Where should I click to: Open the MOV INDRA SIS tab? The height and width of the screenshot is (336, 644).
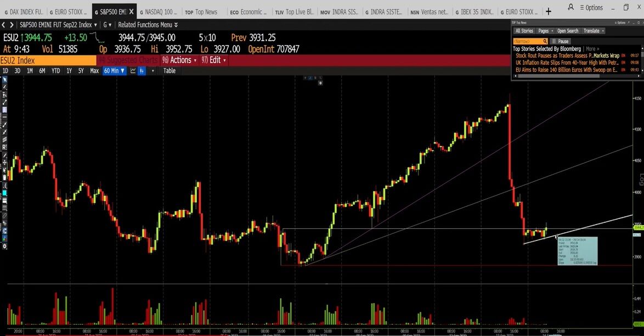[339, 12]
